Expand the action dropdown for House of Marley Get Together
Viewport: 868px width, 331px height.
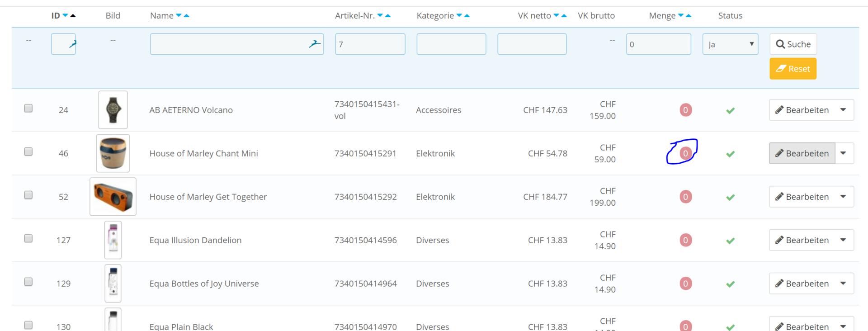[x=844, y=197]
